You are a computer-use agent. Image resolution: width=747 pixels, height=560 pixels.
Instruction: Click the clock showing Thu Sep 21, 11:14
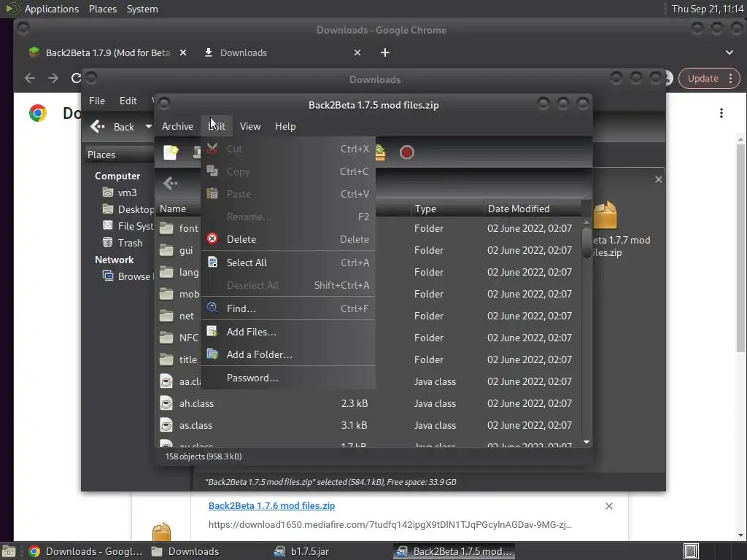pos(708,9)
